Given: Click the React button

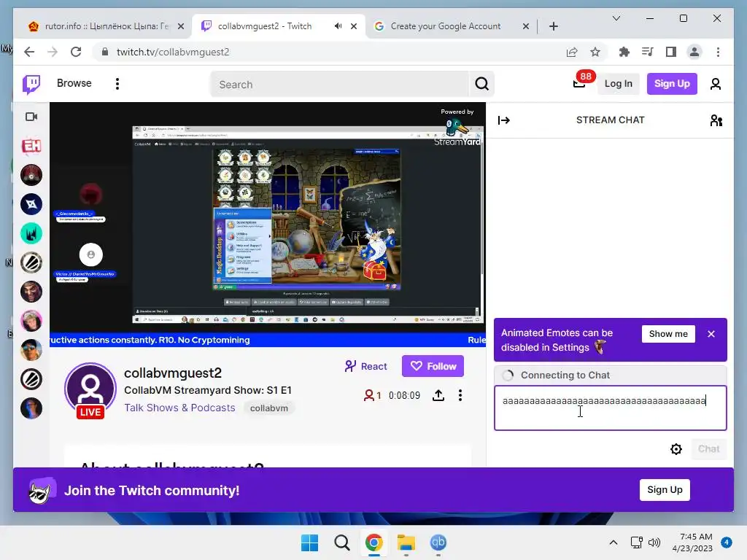Looking at the screenshot, I should click(x=365, y=366).
